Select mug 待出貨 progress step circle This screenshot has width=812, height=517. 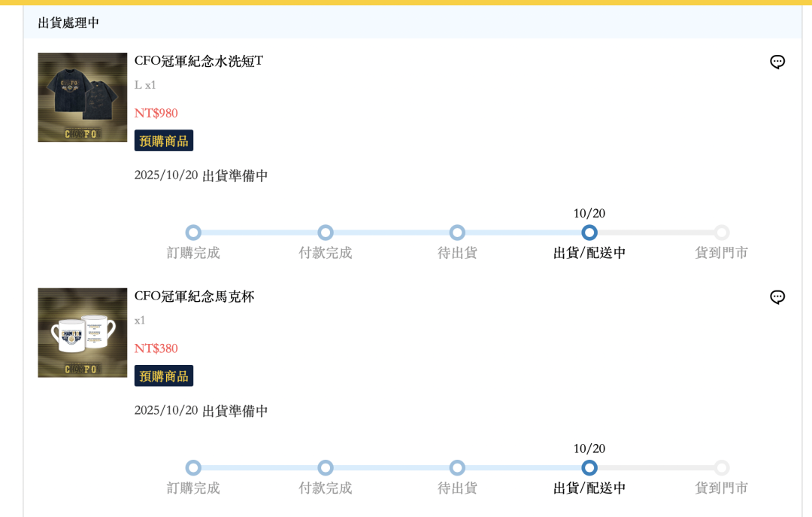[x=457, y=468]
